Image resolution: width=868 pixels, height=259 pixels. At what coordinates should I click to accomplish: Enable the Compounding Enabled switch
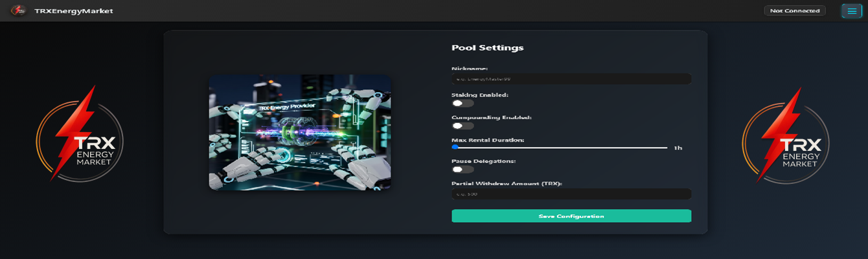(463, 126)
